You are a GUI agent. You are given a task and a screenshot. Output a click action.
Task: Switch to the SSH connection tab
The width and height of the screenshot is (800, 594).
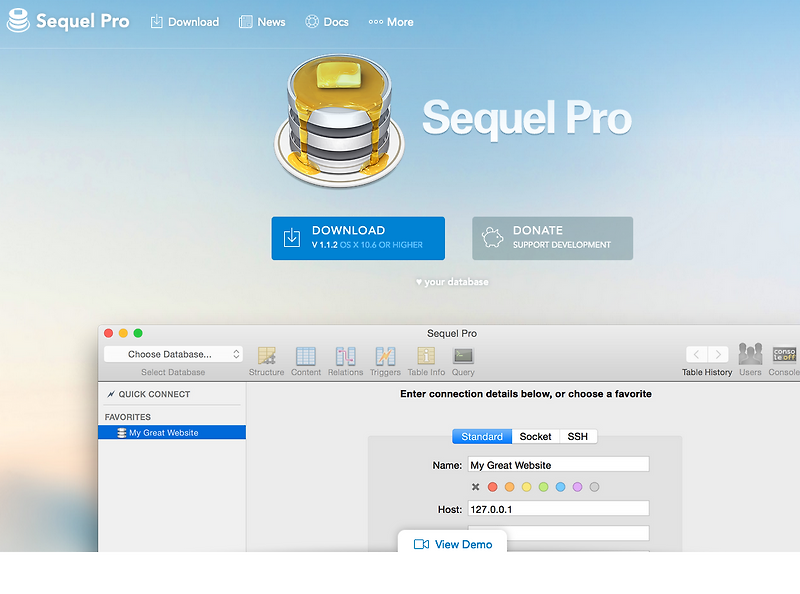pyautogui.click(x=577, y=436)
